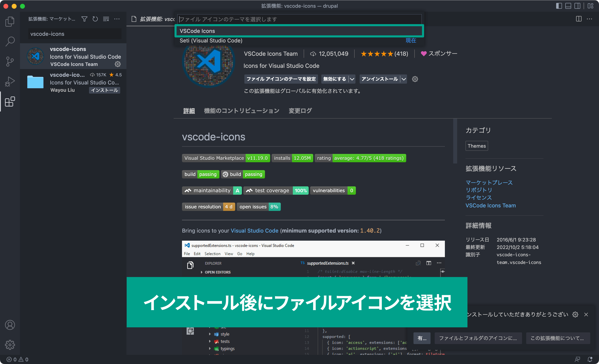Click the installs 12.05M badge
599x364 pixels.
pos(292,158)
